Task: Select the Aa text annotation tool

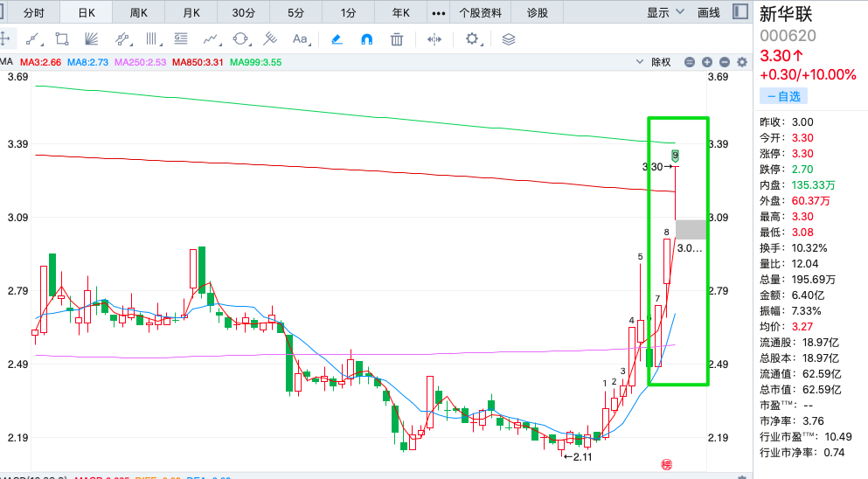Action: 300,38
